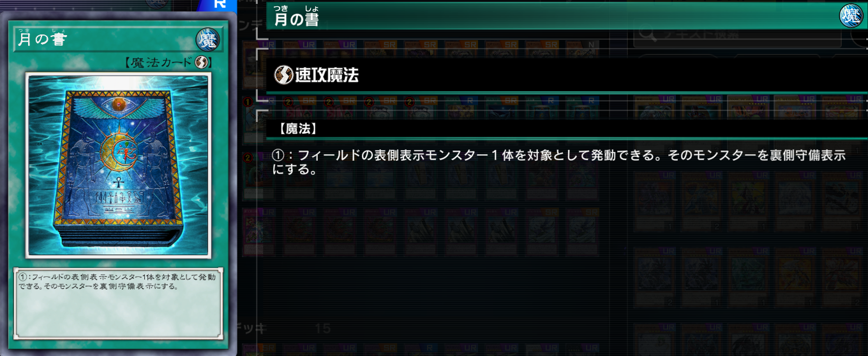The image size is (868, 356).
Task: Click the quick-play icon beside 【魔法カード】
Action: pyautogui.click(x=202, y=63)
